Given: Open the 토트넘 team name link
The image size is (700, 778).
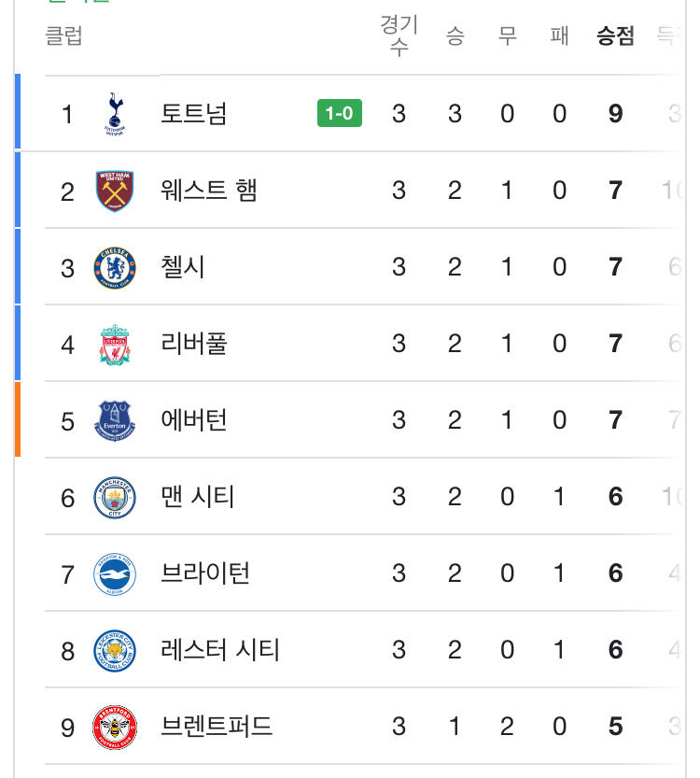Looking at the screenshot, I should pyautogui.click(x=194, y=114).
